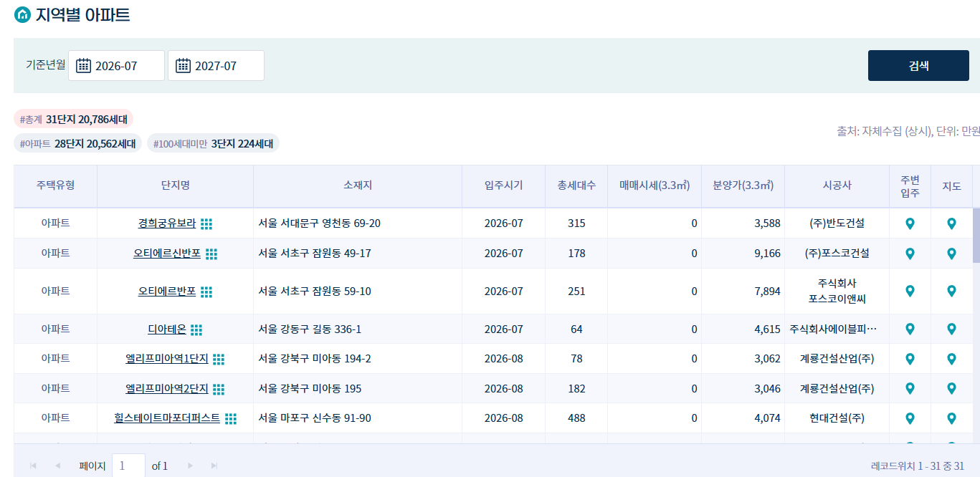This screenshot has height=477, width=980.
Task: Go to previous page arrow
Action: (57, 466)
